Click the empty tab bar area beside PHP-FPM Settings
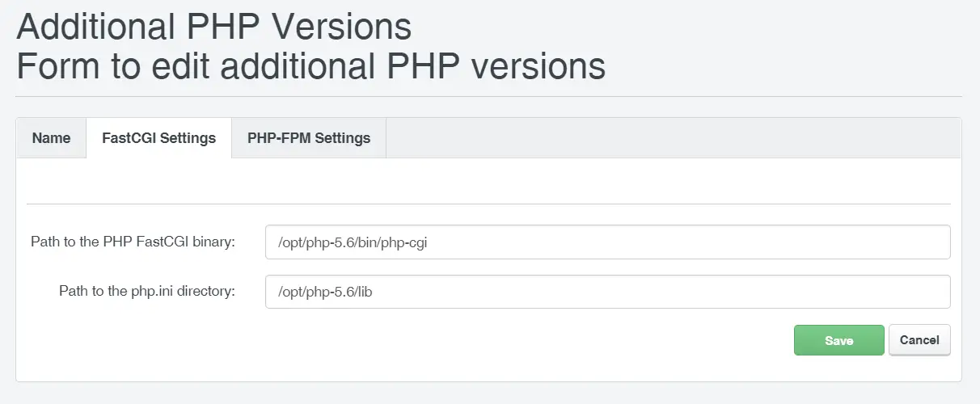980x404 pixels. [674, 138]
